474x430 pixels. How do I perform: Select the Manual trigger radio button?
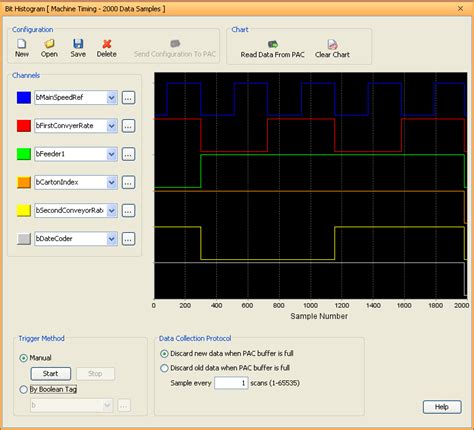23,358
